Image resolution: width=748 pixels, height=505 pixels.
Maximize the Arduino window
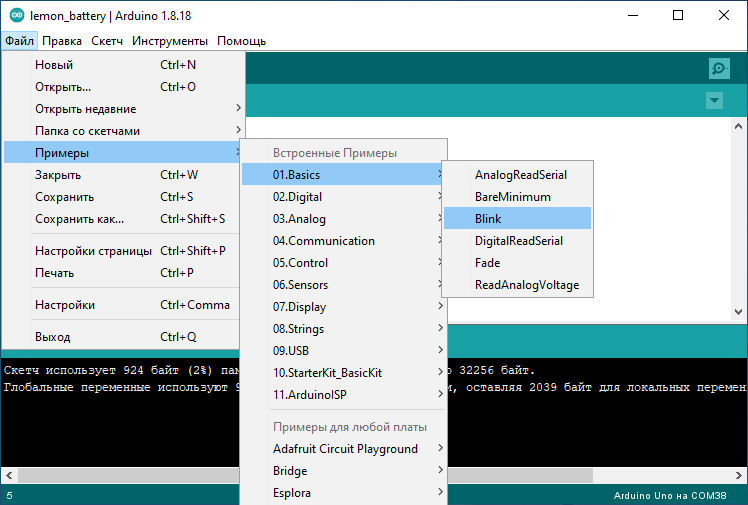pos(678,15)
